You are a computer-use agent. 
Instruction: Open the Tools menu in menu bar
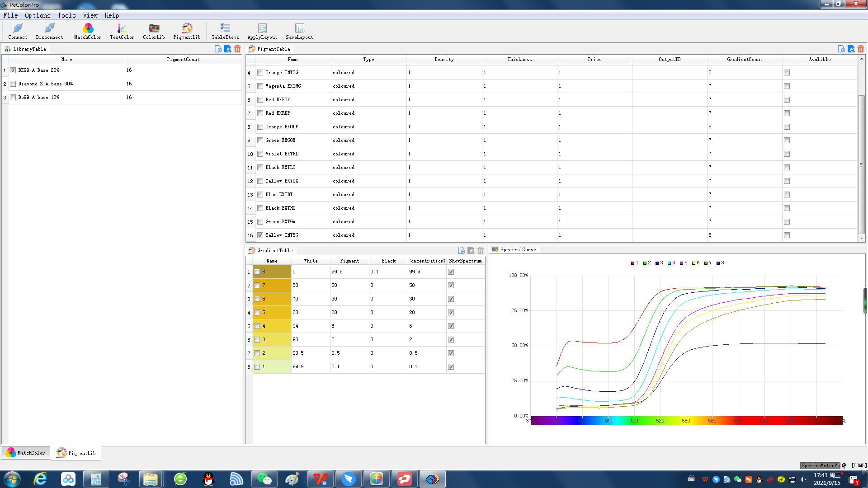(66, 15)
